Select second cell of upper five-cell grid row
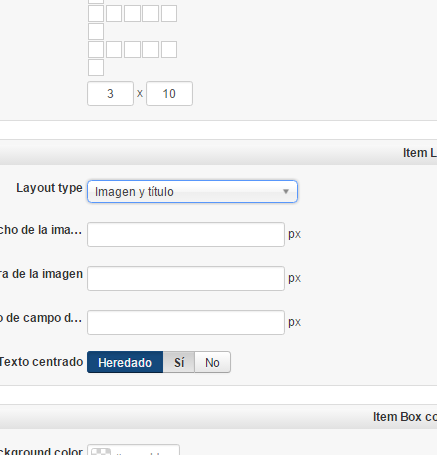The height and width of the screenshot is (455, 437). click(x=114, y=14)
